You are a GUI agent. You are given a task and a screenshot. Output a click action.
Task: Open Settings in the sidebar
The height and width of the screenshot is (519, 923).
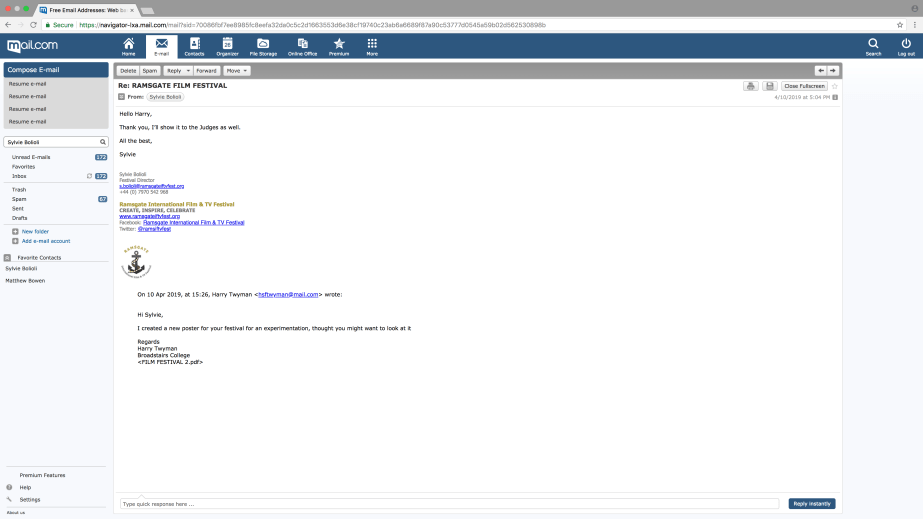click(29, 500)
